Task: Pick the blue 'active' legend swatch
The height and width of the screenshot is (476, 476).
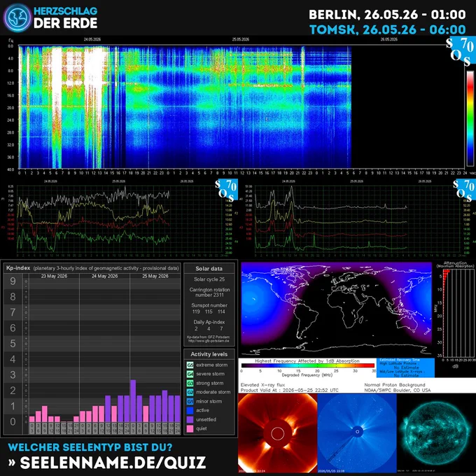Action: (190, 410)
